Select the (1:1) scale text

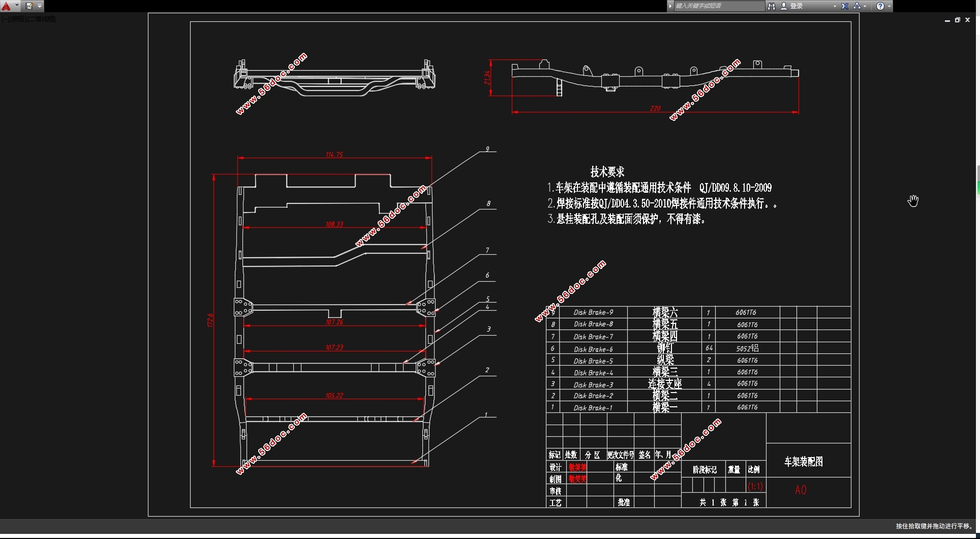click(x=755, y=487)
